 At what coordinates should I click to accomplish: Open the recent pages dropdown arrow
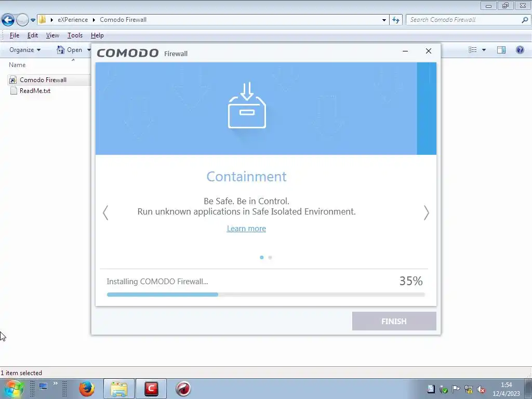(33, 20)
